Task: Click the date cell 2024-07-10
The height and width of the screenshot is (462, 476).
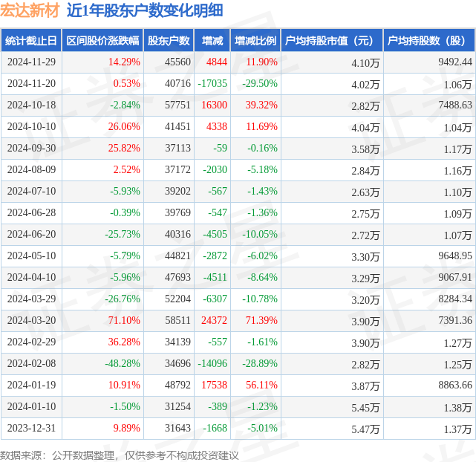Action: pyautogui.click(x=32, y=191)
